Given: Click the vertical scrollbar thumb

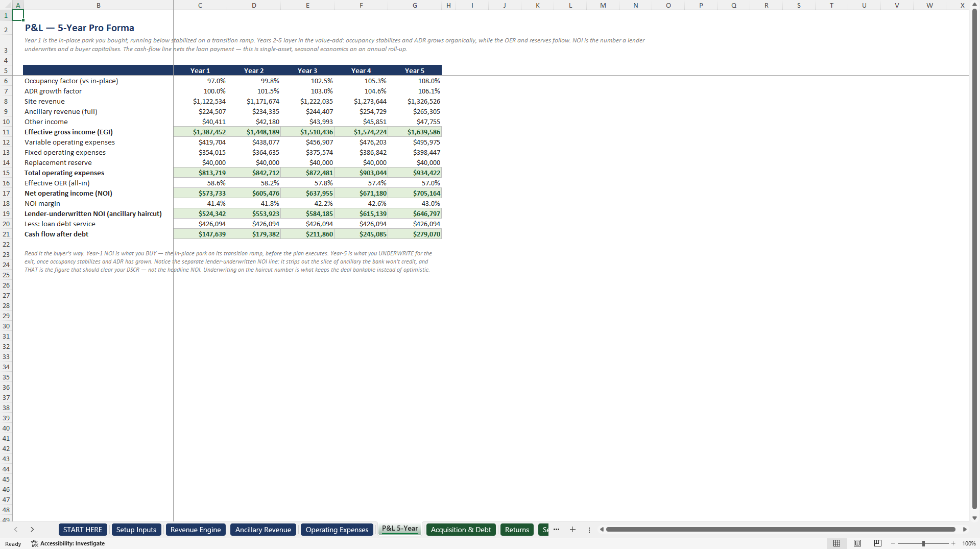Looking at the screenshot, I should pyautogui.click(x=974, y=258).
